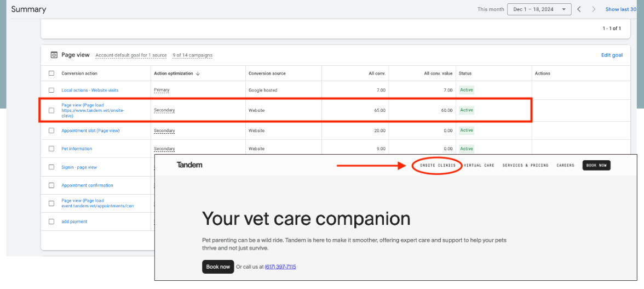Go to next date period arrow
The image size is (644, 289).
[x=594, y=9]
